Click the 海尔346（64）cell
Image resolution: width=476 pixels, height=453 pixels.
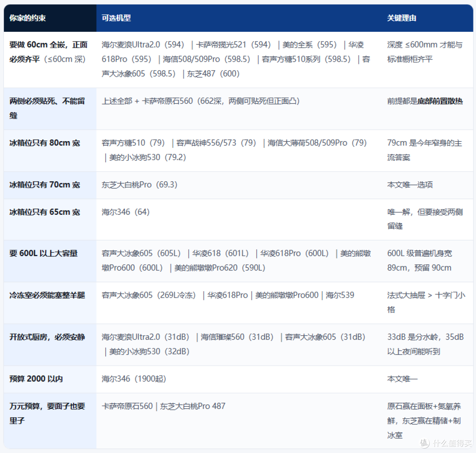point(239,219)
